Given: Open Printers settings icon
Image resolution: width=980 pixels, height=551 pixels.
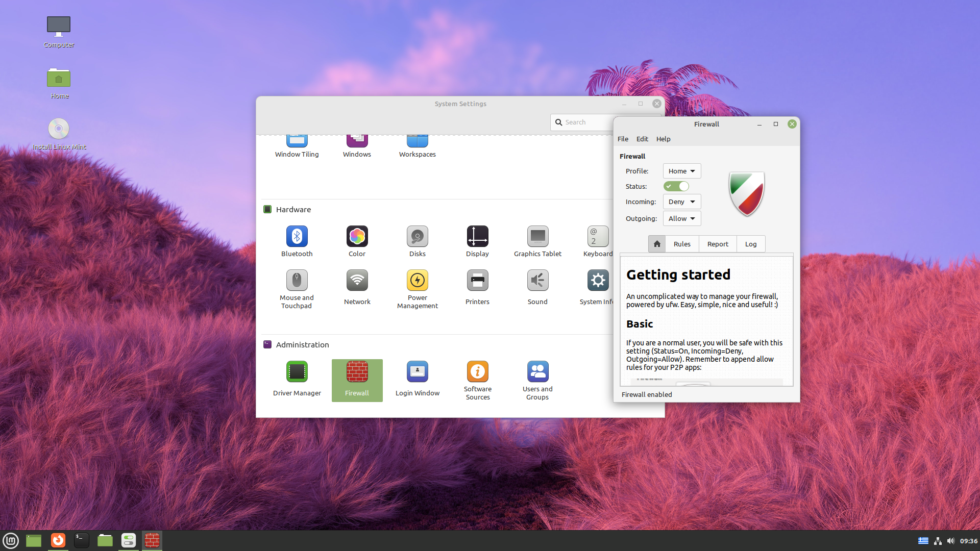Looking at the screenshot, I should click(x=477, y=281).
